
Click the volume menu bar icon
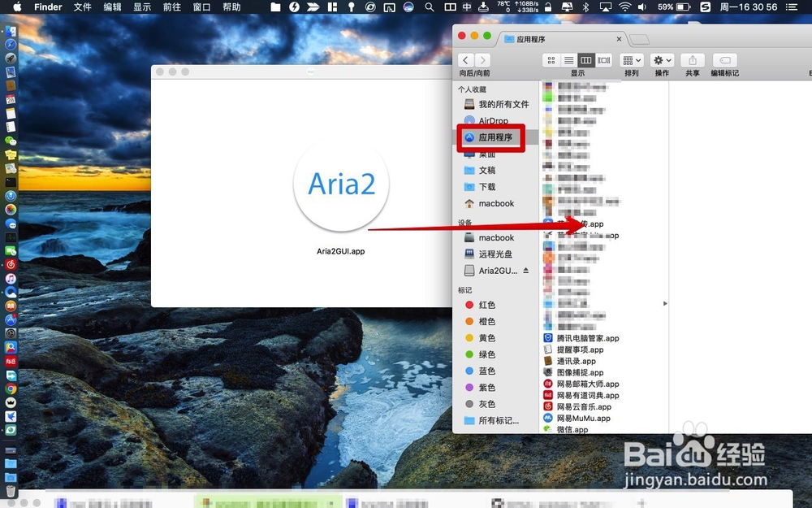pos(642,7)
